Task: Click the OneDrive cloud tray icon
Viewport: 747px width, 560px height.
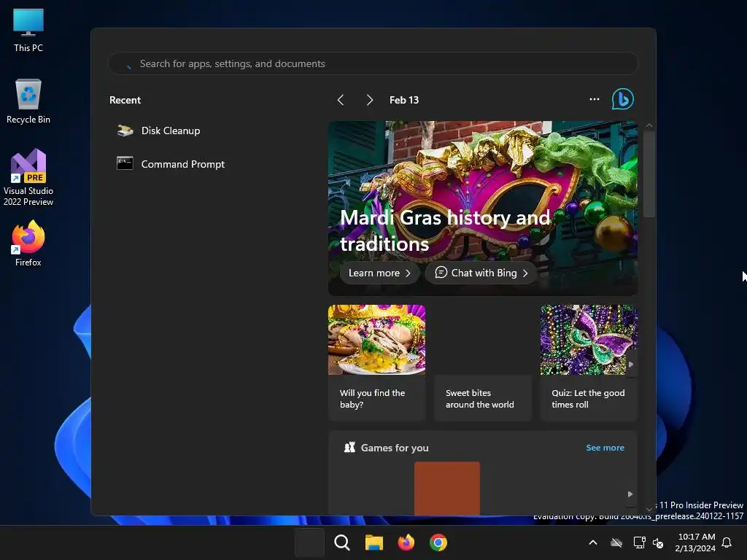Action: 616,542
